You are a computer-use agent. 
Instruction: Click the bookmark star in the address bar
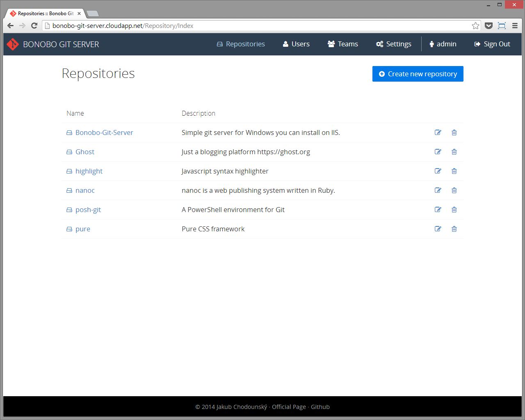click(475, 25)
